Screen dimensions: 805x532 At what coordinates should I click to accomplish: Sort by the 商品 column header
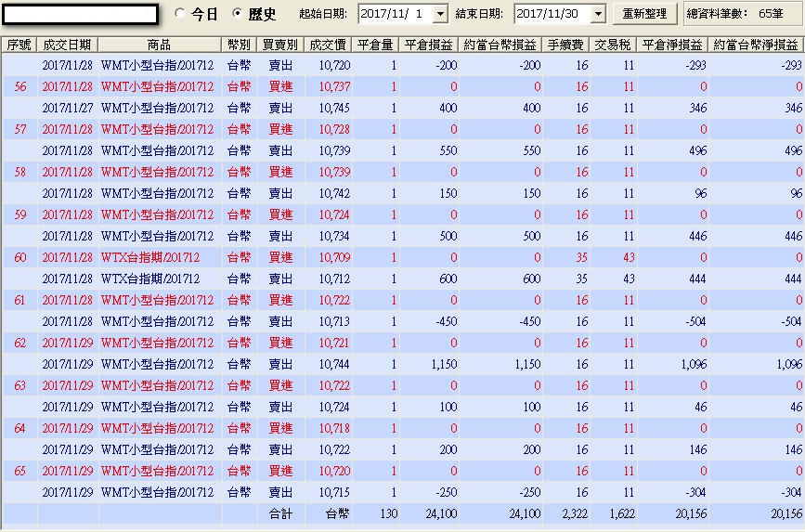[160, 45]
